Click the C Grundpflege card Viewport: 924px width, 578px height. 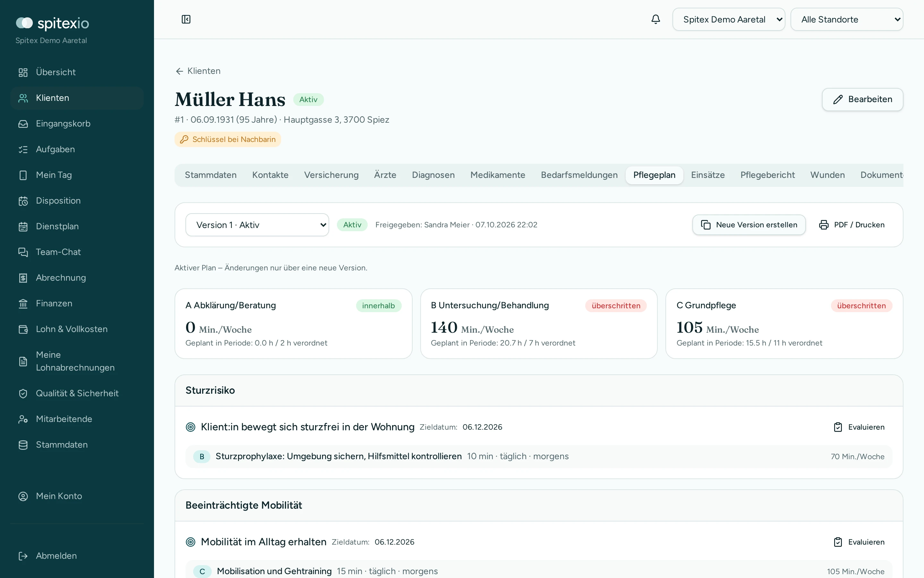click(x=784, y=323)
